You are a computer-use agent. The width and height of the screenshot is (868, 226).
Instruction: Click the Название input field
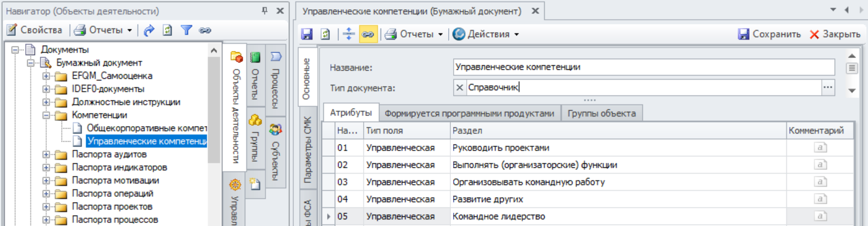pyautogui.click(x=643, y=67)
